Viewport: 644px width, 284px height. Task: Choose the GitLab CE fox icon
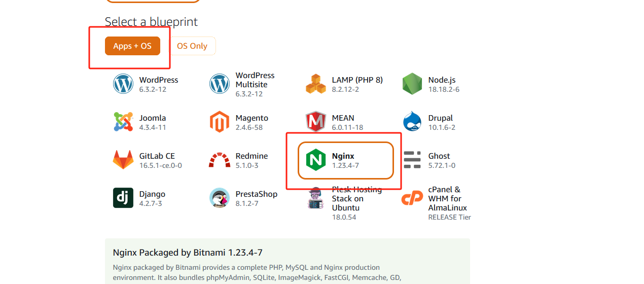point(123,160)
